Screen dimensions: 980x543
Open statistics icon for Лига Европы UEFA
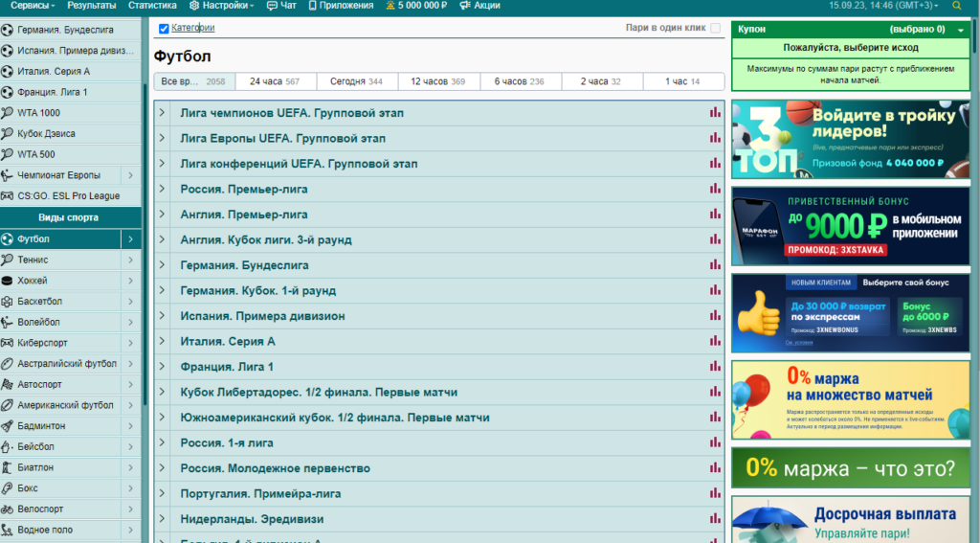click(715, 138)
